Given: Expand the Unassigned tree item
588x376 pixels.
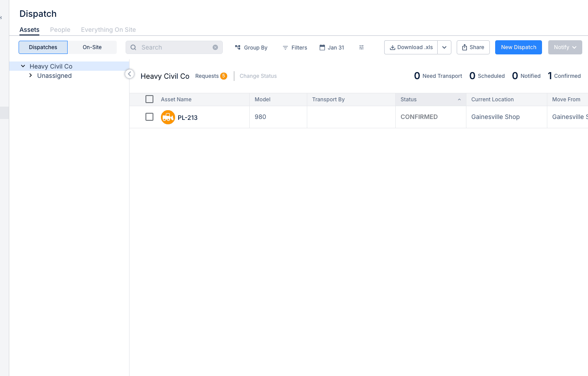Looking at the screenshot, I should (31, 75).
